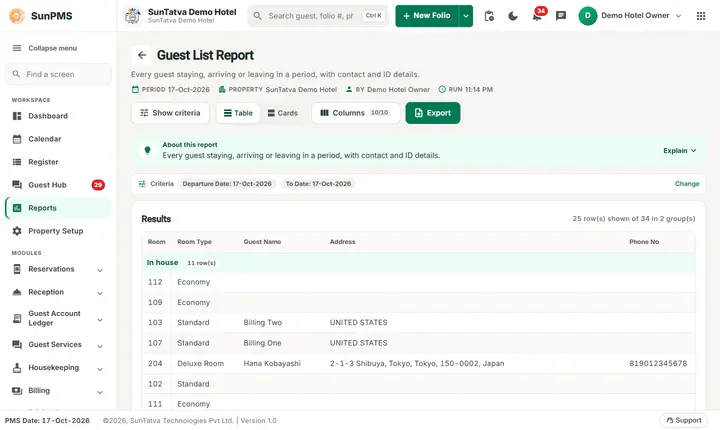Select Reports in sidebar
Viewport: 720px width, 430px height.
(x=58, y=208)
